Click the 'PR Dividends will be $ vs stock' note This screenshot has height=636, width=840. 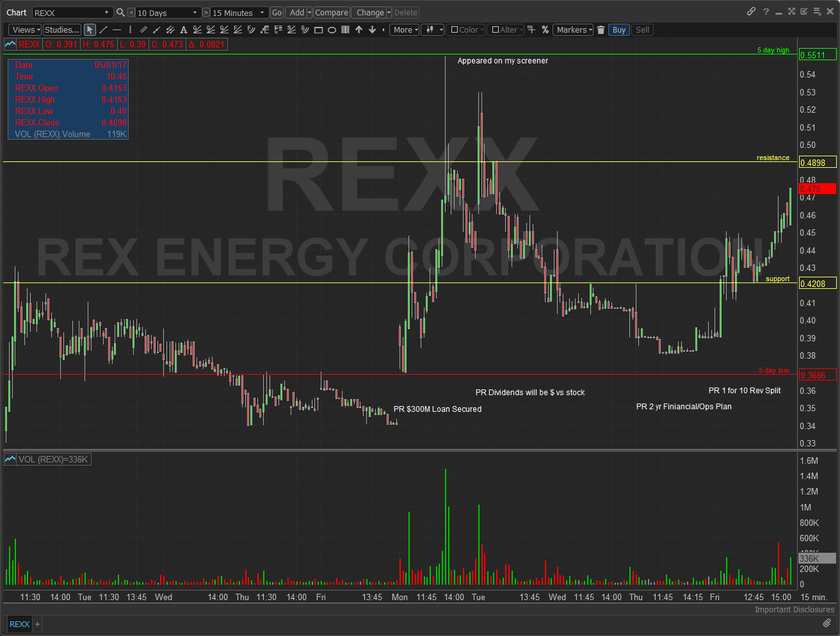click(x=530, y=393)
